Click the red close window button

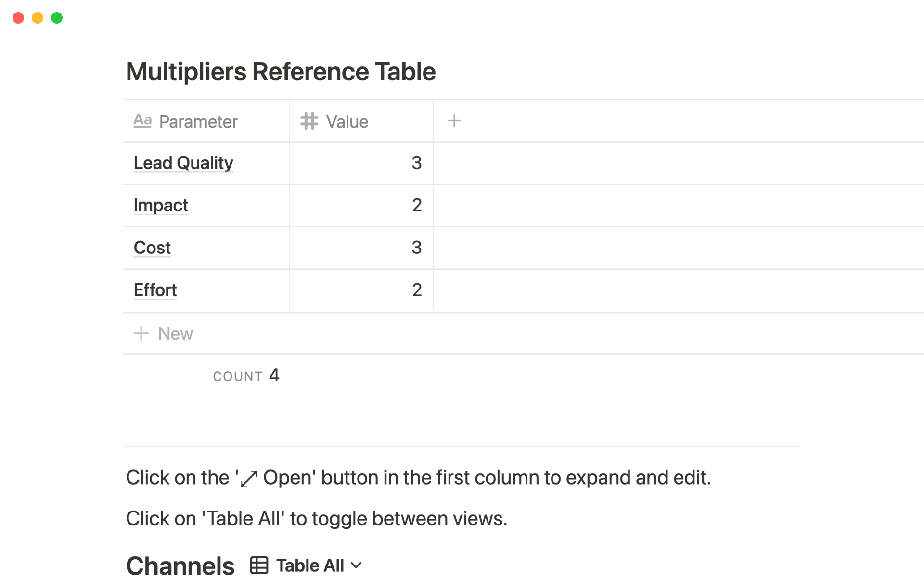tap(18, 18)
